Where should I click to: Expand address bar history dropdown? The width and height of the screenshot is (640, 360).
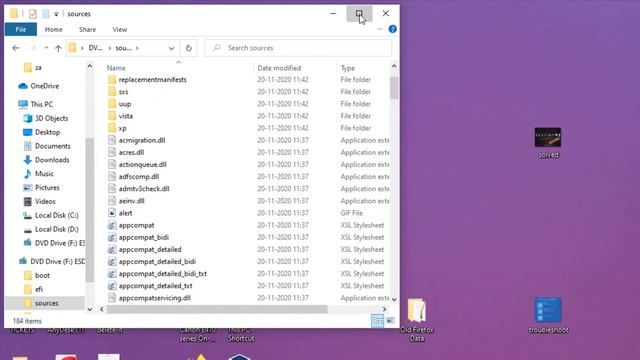coord(171,48)
